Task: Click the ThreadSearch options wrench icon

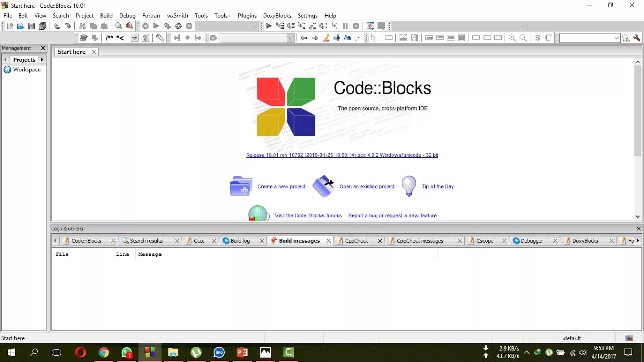Action: click(637, 38)
